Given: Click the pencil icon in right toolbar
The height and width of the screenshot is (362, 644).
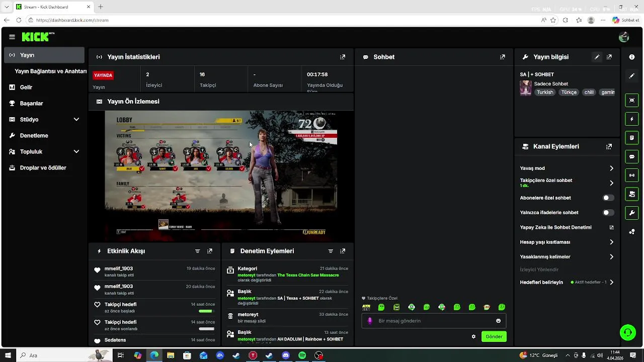Looking at the screenshot, I should 632,76.
